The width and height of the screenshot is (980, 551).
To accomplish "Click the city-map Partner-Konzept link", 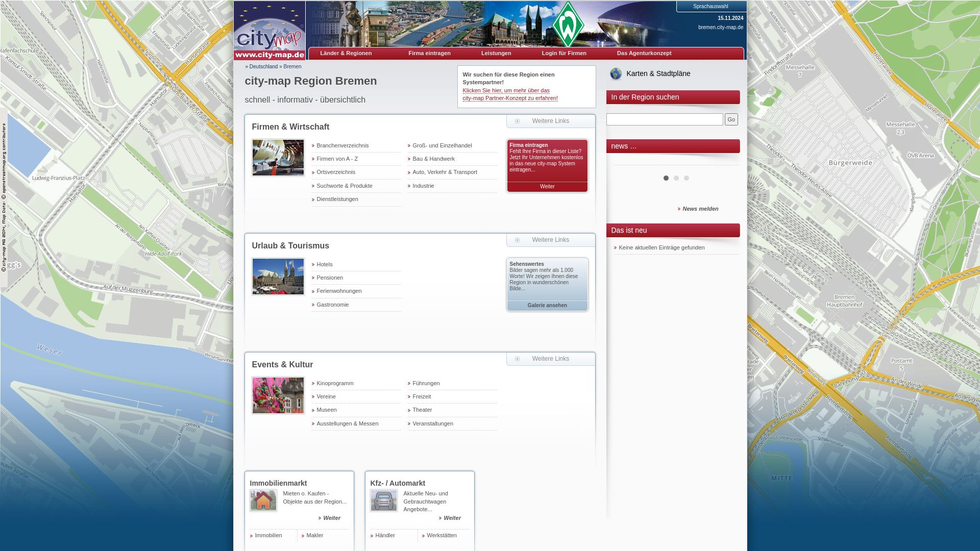I will [x=510, y=94].
